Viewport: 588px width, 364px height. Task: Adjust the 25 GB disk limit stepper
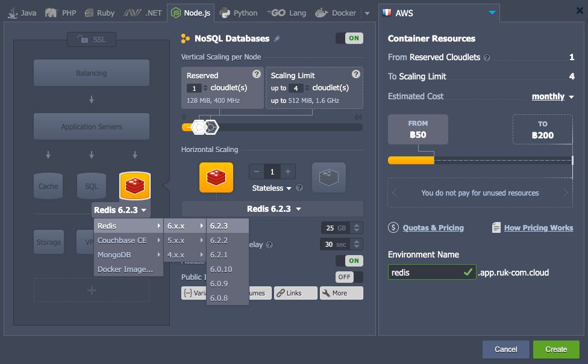click(x=357, y=227)
